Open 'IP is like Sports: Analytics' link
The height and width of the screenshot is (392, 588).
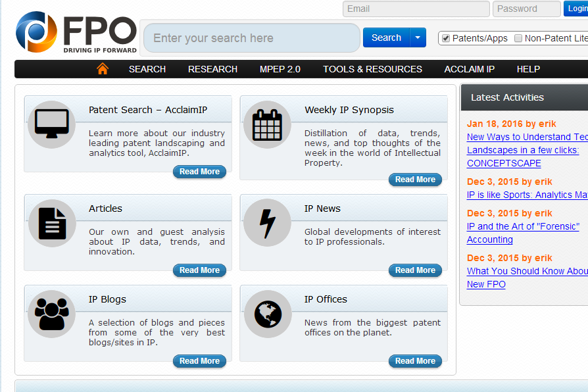pos(527,195)
